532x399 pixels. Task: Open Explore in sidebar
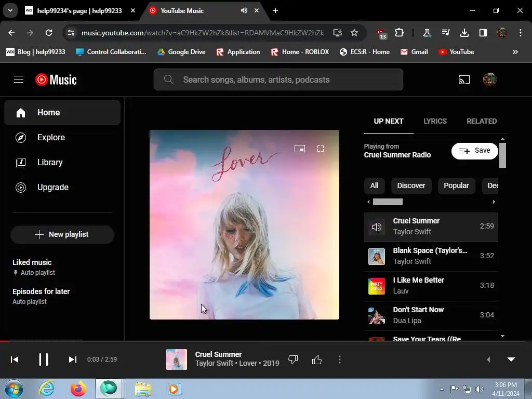62,137
